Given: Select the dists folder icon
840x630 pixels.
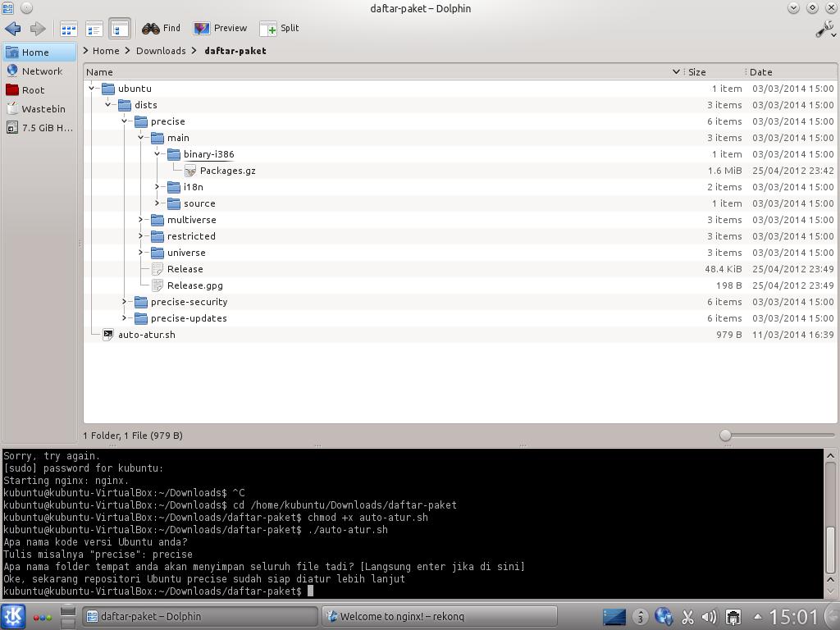Looking at the screenshot, I should [125, 105].
